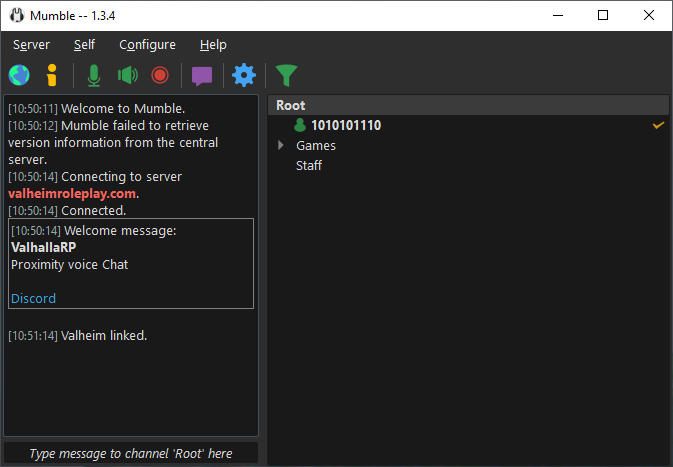Image resolution: width=673 pixels, height=467 pixels.
Task: Select the Staff channel
Action: pyautogui.click(x=309, y=166)
